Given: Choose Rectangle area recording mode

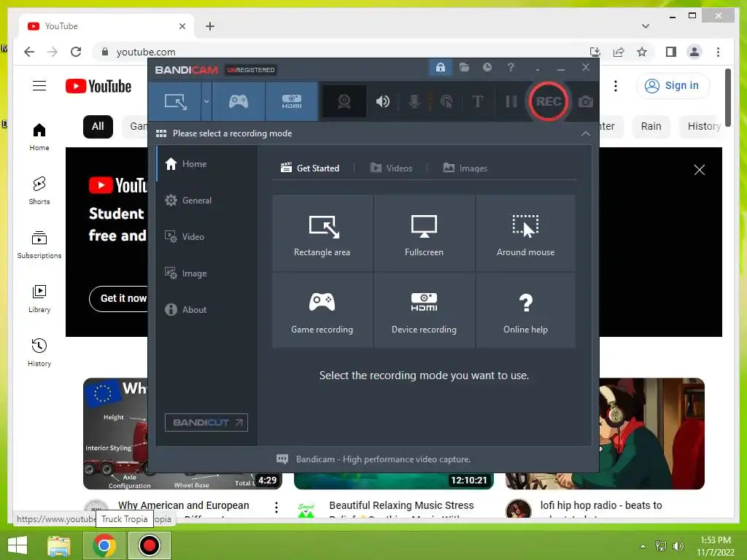Looking at the screenshot, I should 322,233.
